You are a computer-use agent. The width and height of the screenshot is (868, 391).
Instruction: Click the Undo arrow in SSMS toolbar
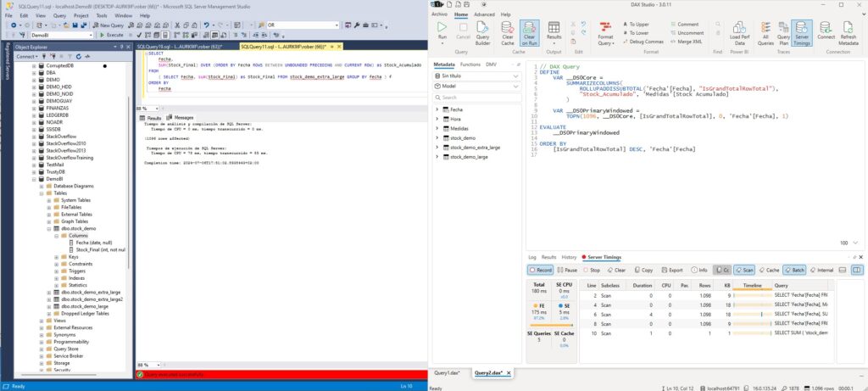(207, 25)
